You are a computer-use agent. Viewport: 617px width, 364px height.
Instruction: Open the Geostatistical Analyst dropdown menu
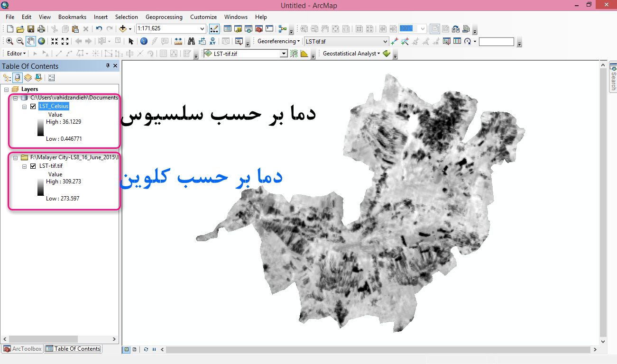[351, 54]
